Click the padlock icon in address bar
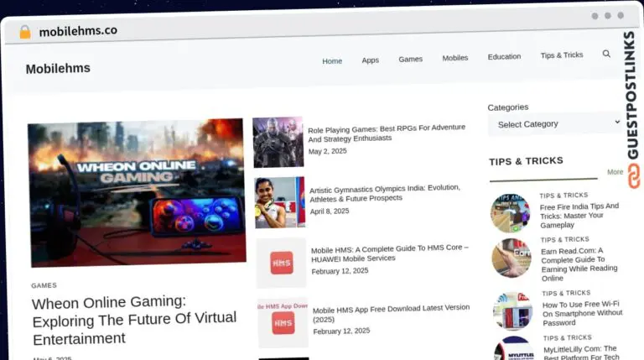The width and height of the screenshot is (644, 360). click(24, 32)
